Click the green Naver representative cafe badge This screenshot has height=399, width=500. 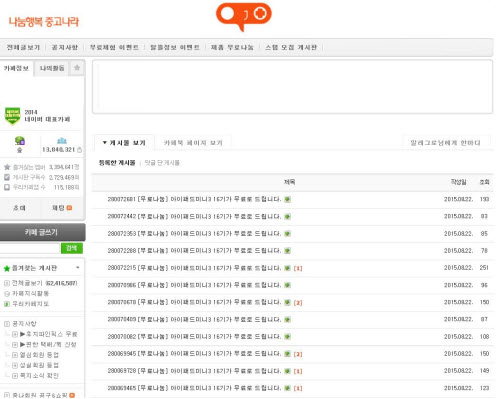coord(13,116)
